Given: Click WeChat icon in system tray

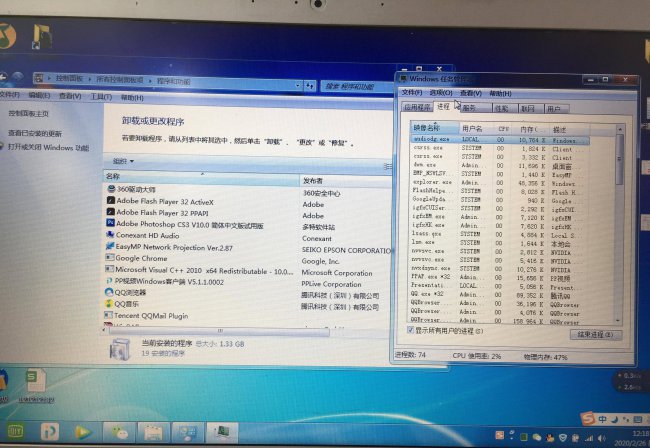Looking at the screenshot, I should click(537, 437).
